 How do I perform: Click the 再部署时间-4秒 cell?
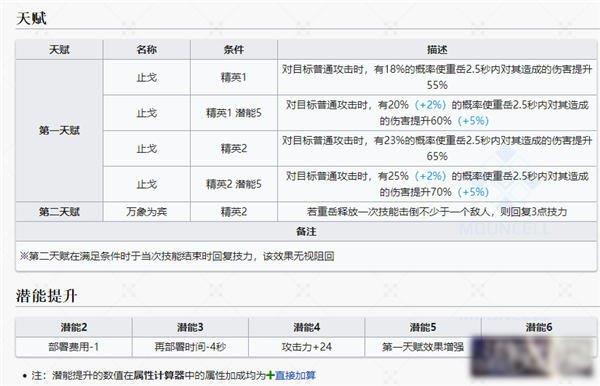tap(190, 347)
